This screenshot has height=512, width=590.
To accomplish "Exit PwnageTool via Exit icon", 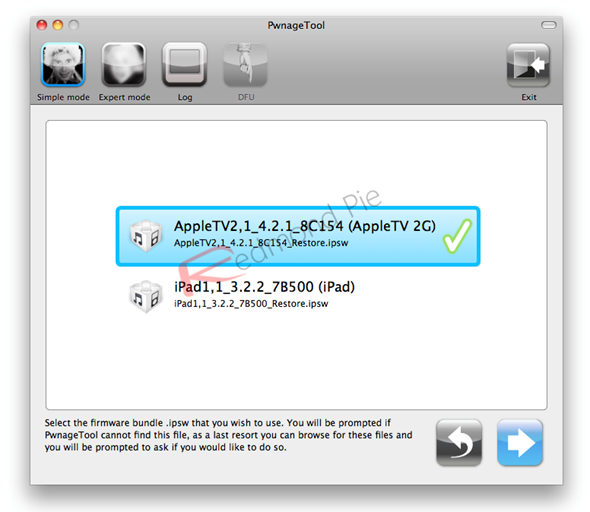I will click(528, 65).
